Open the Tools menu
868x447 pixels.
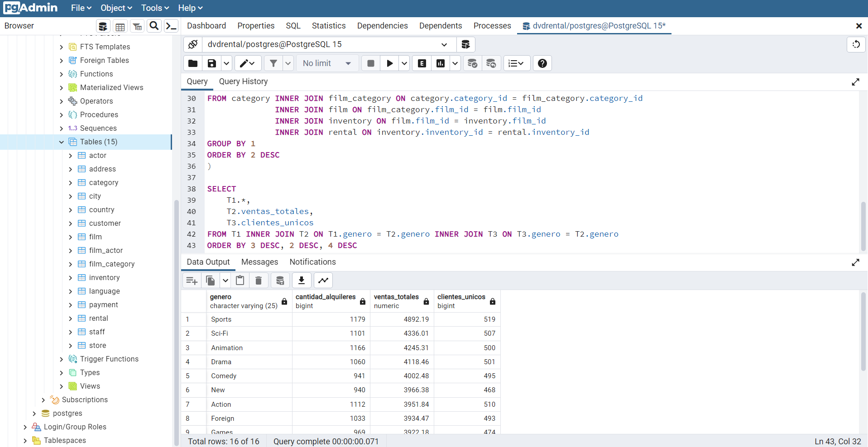[154, 8]
